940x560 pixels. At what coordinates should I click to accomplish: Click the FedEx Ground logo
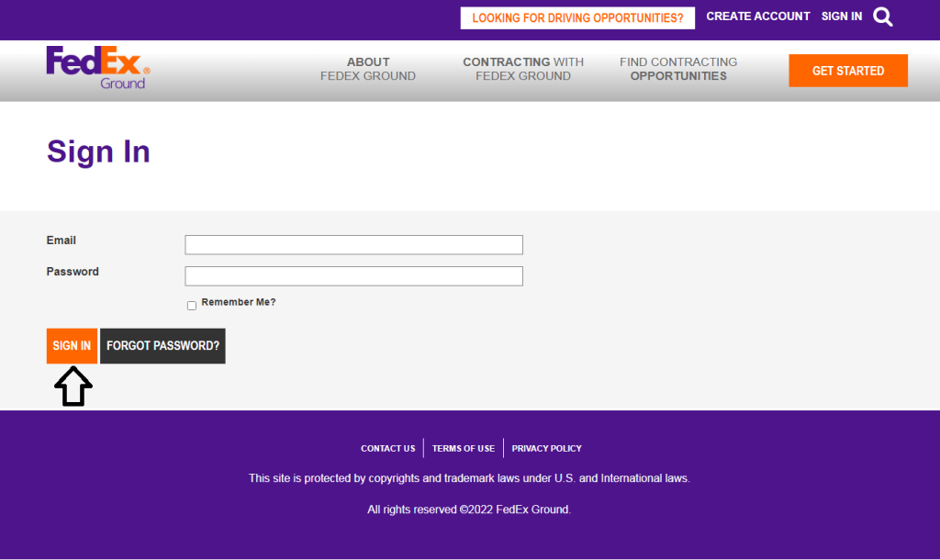[96, 67]
